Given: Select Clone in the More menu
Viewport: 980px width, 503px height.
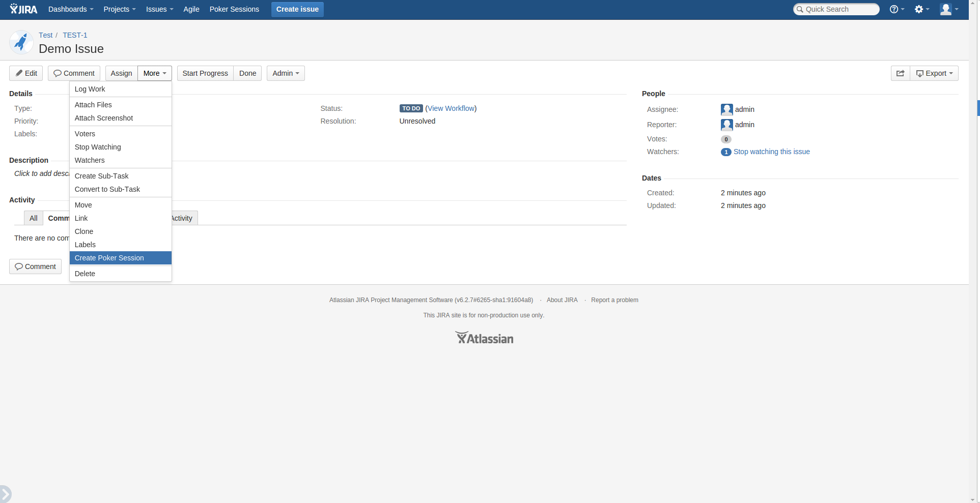Looking at the screenshot, I should click(x=121, y=231).
